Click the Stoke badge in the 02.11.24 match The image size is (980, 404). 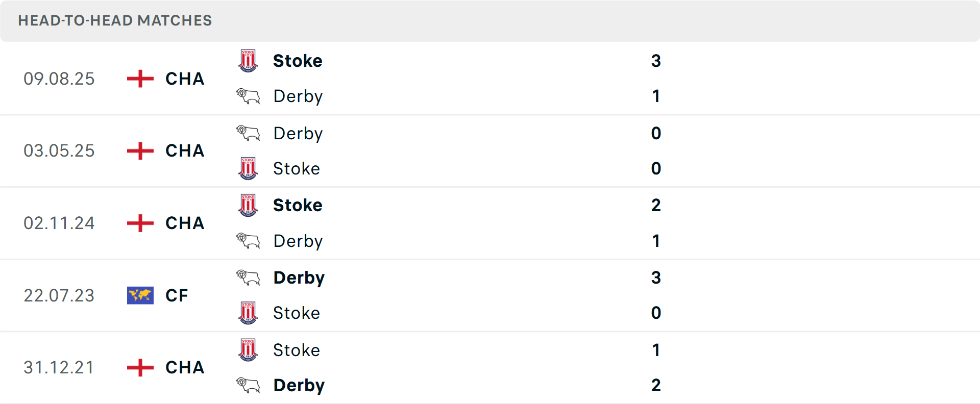pyautogui.click(x=248, y=205)
